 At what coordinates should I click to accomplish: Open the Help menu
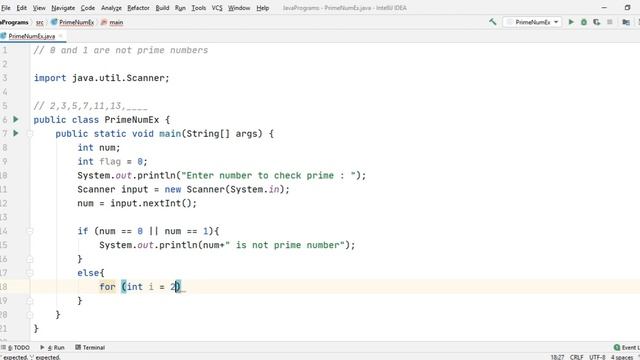pyautogui.click(x=263, y=8)
